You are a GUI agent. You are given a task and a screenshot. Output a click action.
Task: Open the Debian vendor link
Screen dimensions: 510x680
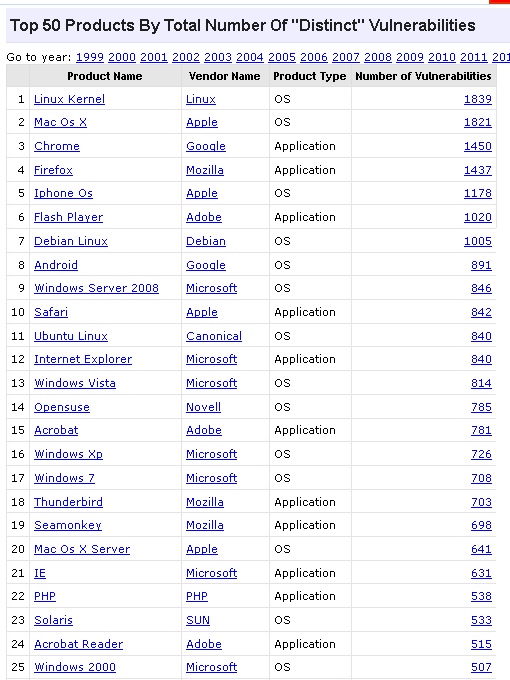tap(206, 241)
